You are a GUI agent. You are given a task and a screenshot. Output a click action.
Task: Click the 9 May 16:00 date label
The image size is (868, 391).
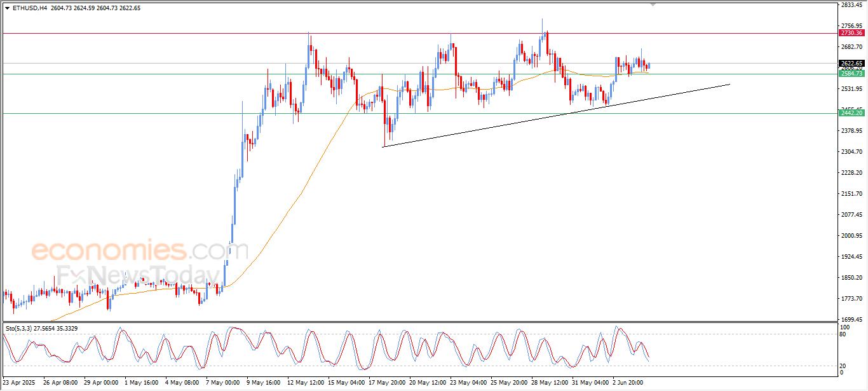264,383
